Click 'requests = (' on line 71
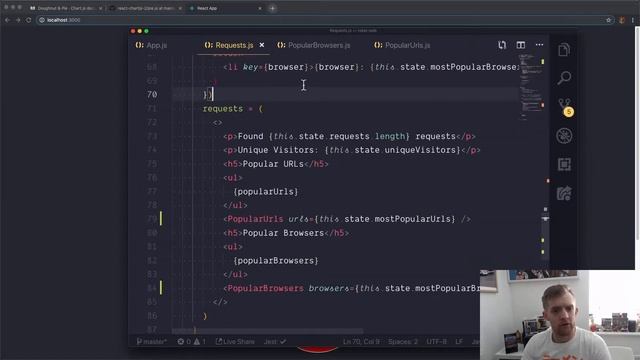 click(233, 109)
